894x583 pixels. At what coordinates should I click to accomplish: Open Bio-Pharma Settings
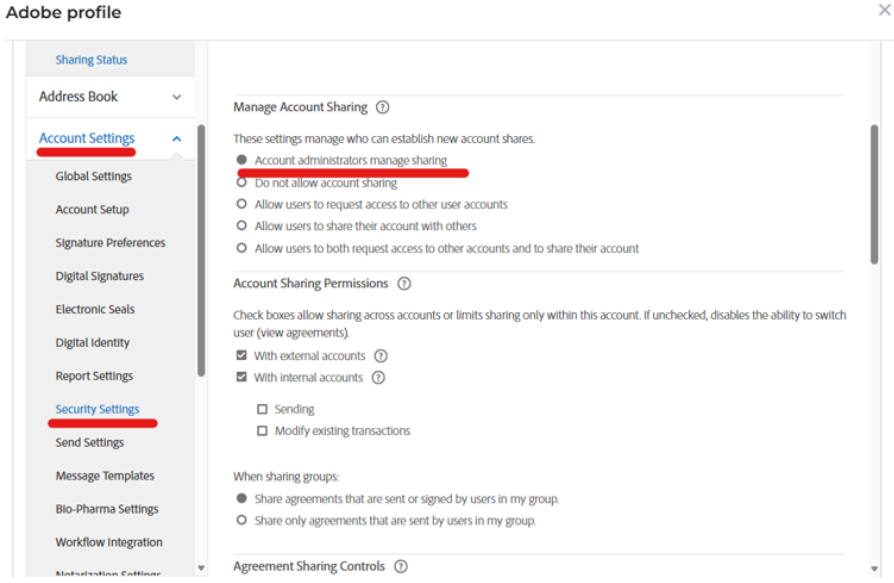click(107, 509)
